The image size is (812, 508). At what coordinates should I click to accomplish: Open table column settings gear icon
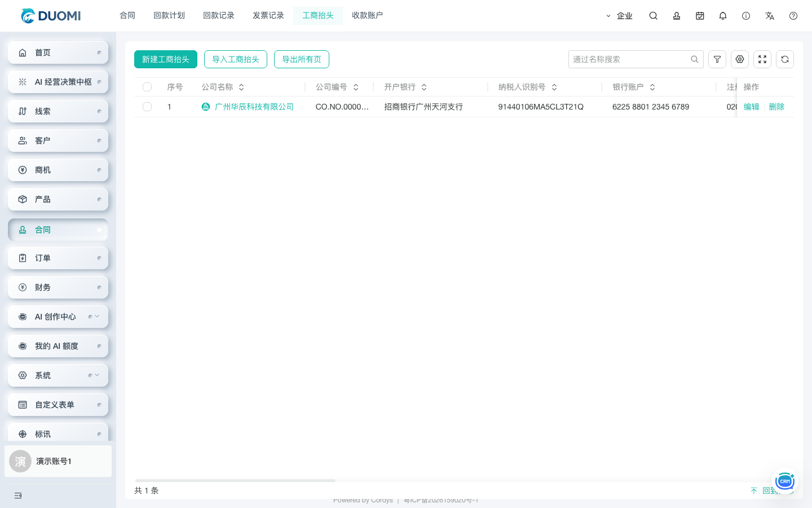click(740, 59)
